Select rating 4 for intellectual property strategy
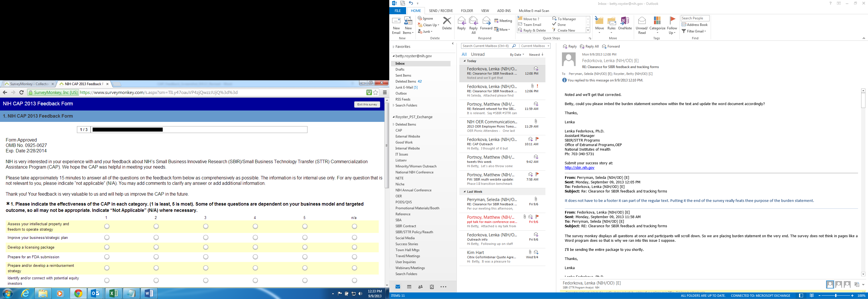The width and height of the screenshot is (868, 299). (255, 227)
